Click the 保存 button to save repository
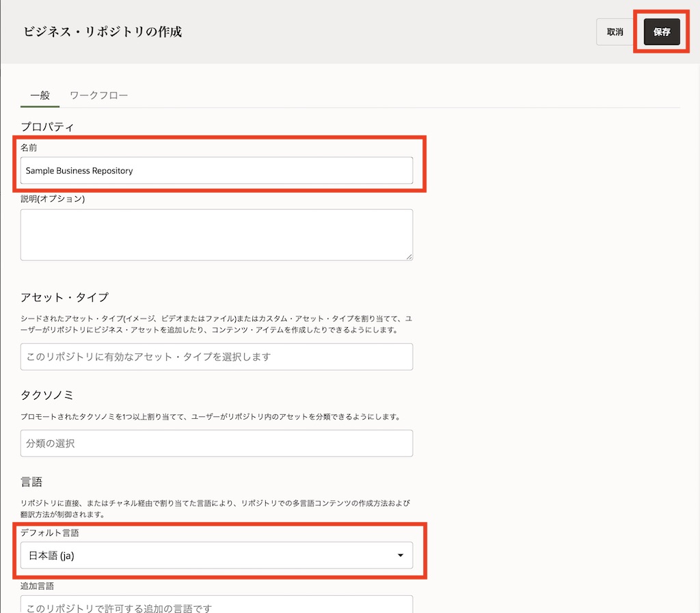 pyautogui.click(x=661, y=32)
